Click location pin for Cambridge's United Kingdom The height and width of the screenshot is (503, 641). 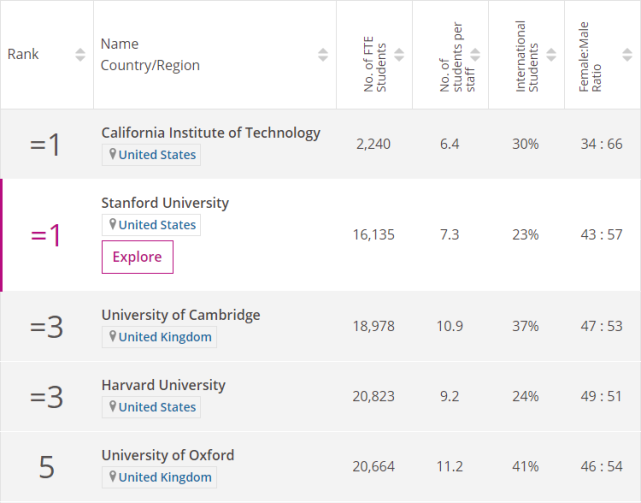coord(113,337)
